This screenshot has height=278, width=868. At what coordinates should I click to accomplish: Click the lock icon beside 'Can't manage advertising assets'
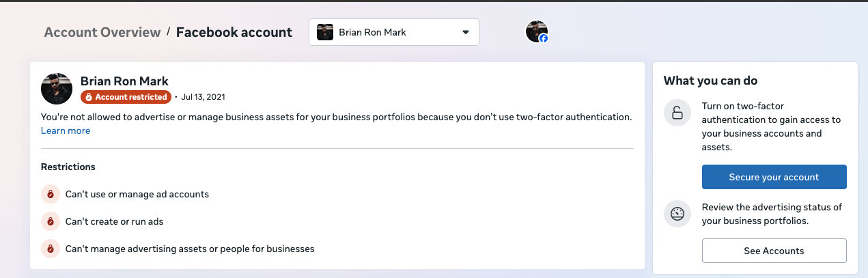click(50, 249)
